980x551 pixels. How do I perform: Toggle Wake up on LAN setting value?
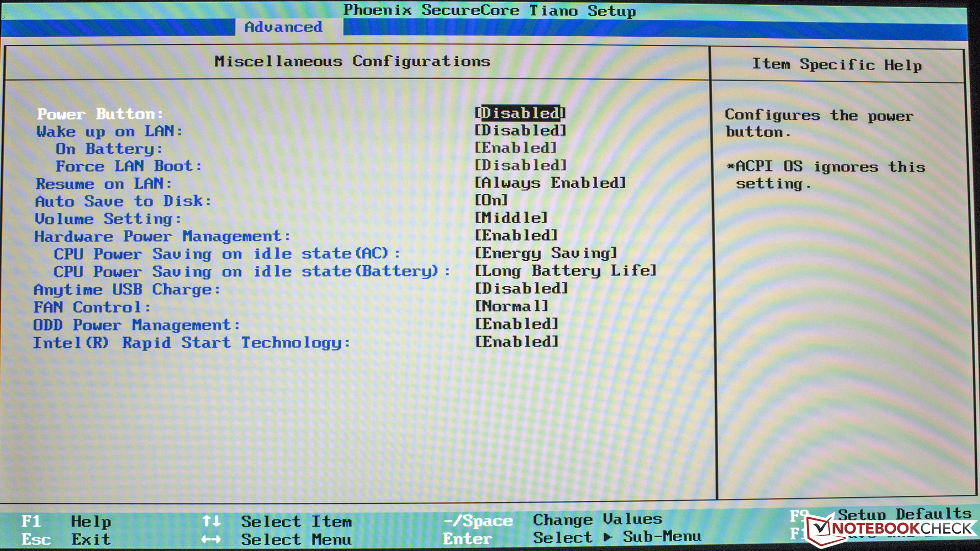pos(520,131)
